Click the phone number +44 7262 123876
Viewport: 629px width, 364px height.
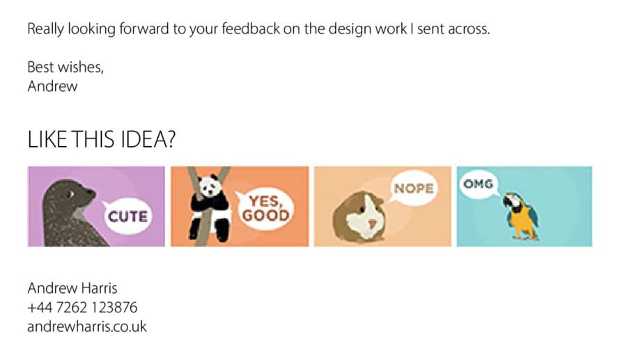tap(82, 308)
